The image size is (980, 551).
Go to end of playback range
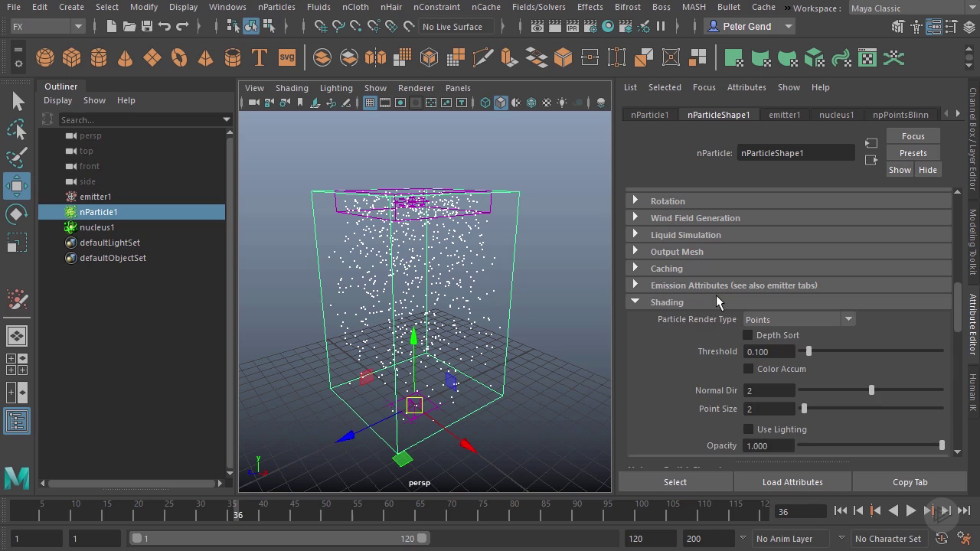pos(964,510)
